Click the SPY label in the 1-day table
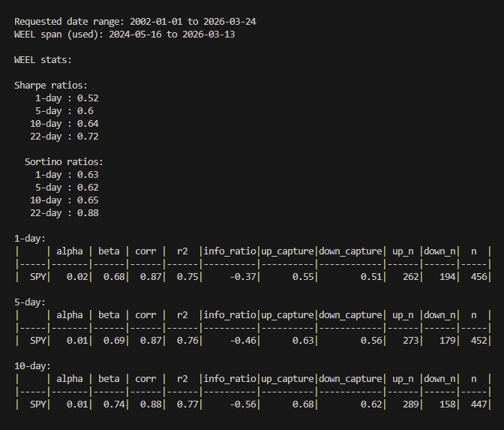 pyautogui.click(x=38, y=277)
